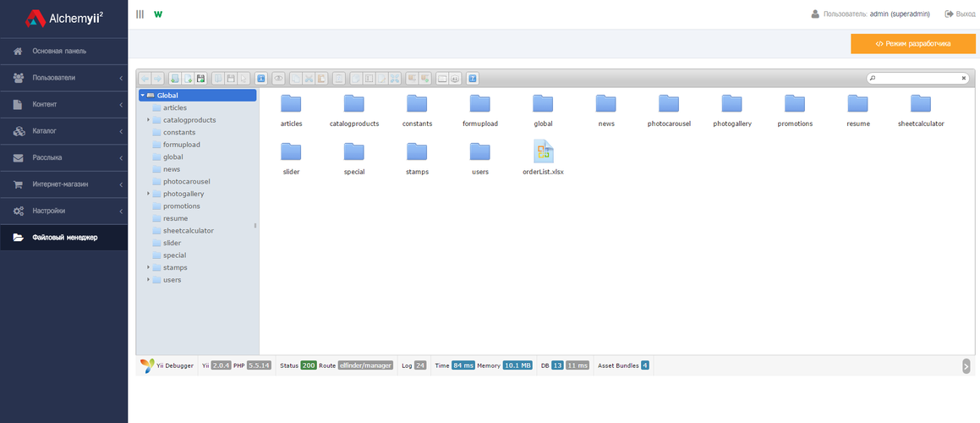Viewport: 980px width, 423px height.
Task: Create a new text file from the toolbar
Action: point(188,79)
